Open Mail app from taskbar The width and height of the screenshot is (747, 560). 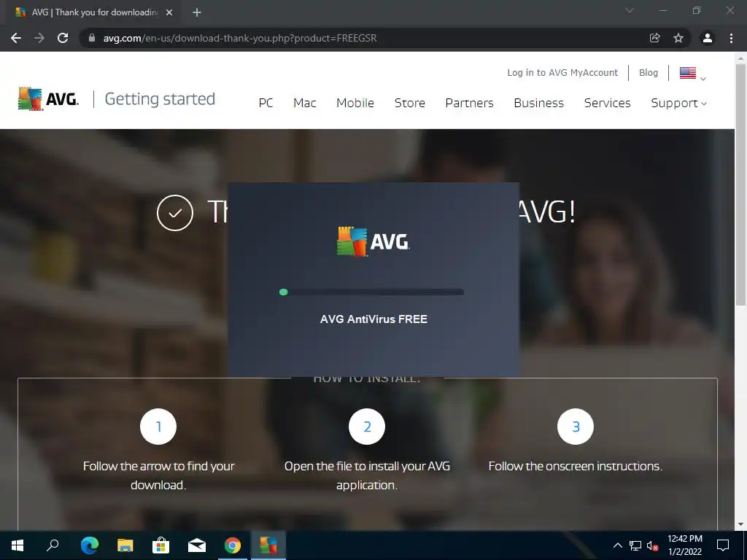tap(197, 545)
